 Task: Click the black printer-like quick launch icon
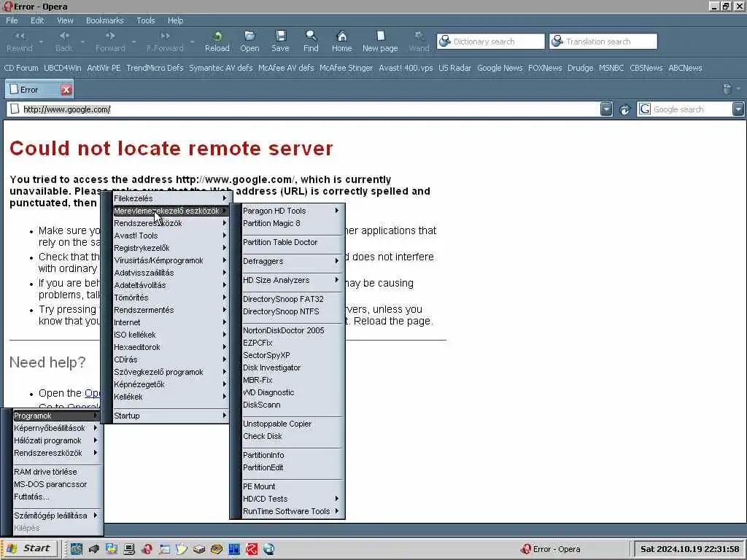coord(94,549)
